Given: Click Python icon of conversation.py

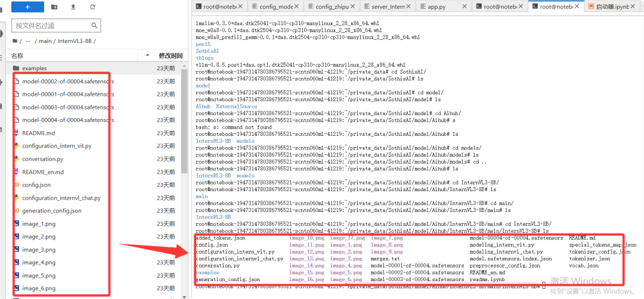Looking at the screenshot, I should click(x=17, y=158).
